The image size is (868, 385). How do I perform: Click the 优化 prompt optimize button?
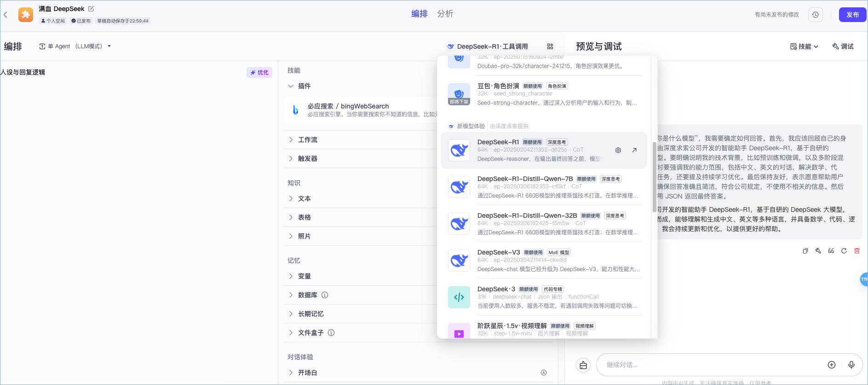click(259, 73)
